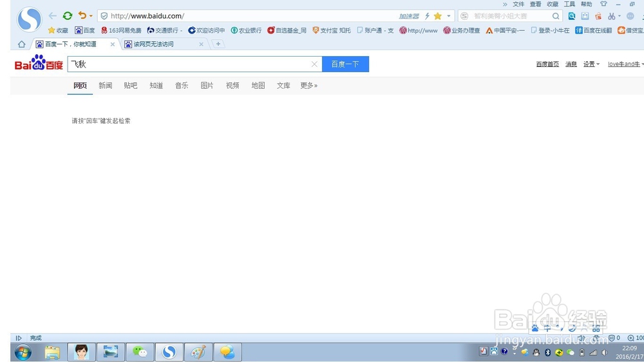The image size is (644, 362).
Task: Open the 163网易免费 bookmark
Action: [121, 30]
